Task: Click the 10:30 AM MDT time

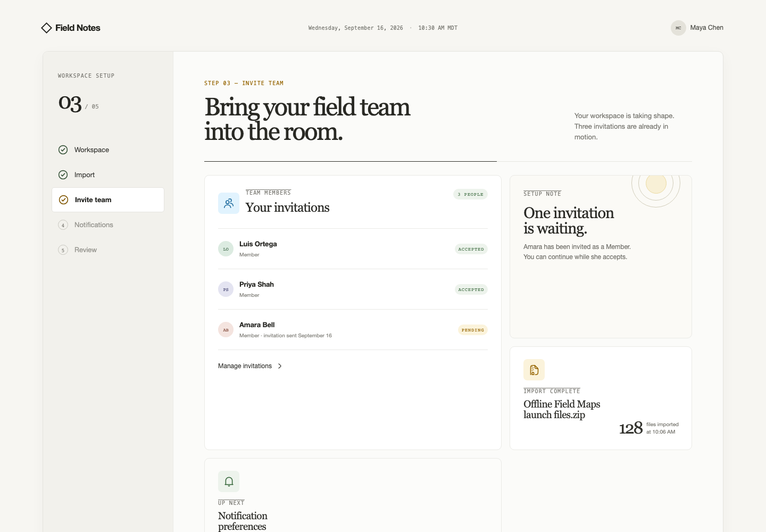Action: click(438, 28)
